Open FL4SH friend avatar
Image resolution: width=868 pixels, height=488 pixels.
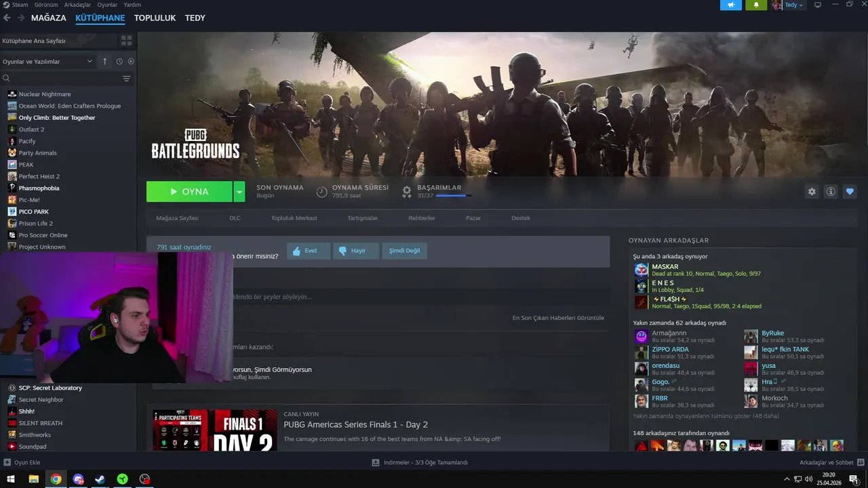tap(642, 302)
